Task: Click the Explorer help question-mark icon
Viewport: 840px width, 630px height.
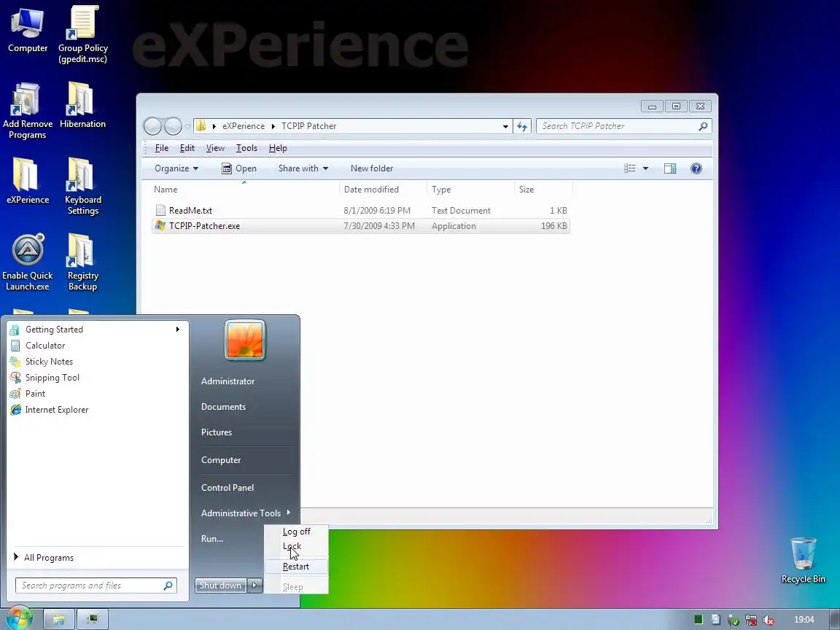Action: tap(696, 168)
